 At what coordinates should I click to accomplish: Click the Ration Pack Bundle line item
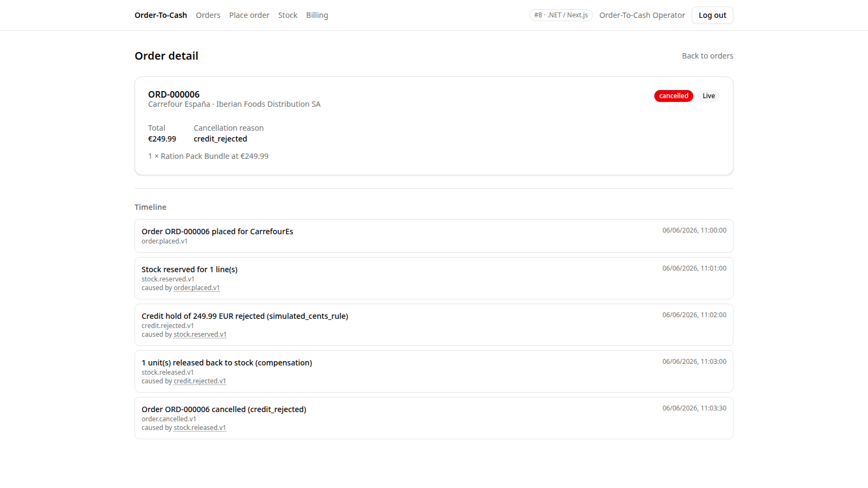click(208, 156)
